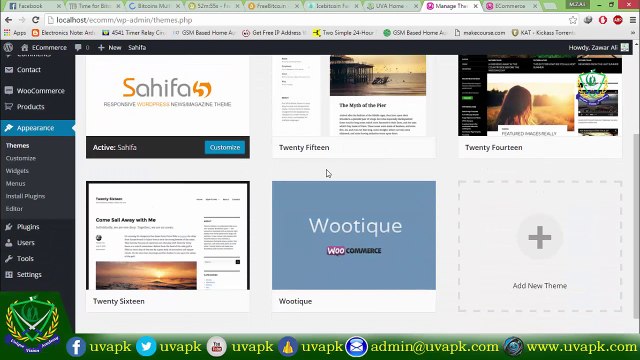Screen dimensions: 640x360
Task: Open the Get Free IP Address bookmark
Action: (273, 33)
